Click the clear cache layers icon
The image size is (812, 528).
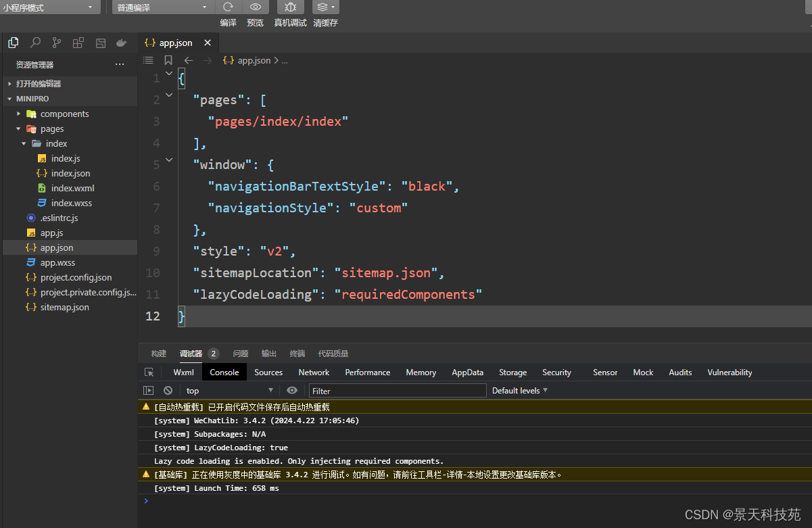point(322,7)
